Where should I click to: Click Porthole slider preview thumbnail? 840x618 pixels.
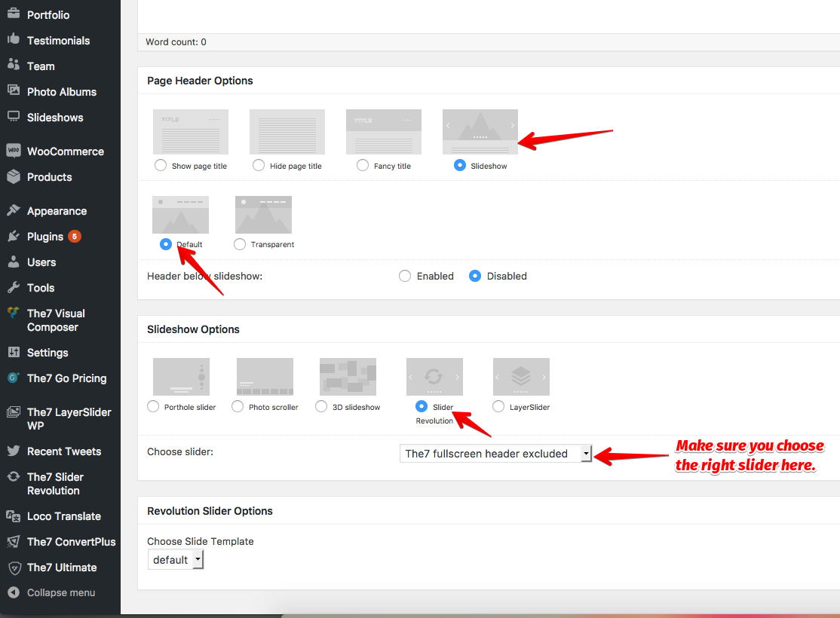pos(181,377)
